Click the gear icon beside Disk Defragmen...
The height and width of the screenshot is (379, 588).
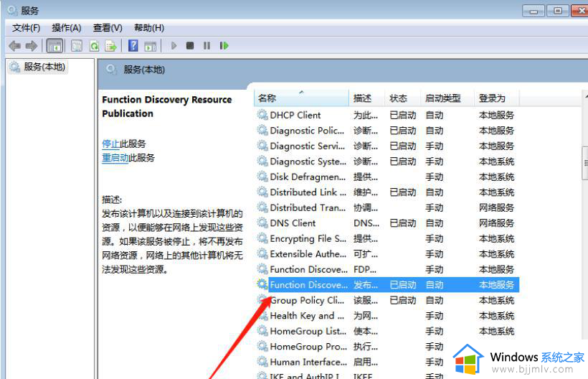coord(262,176)
